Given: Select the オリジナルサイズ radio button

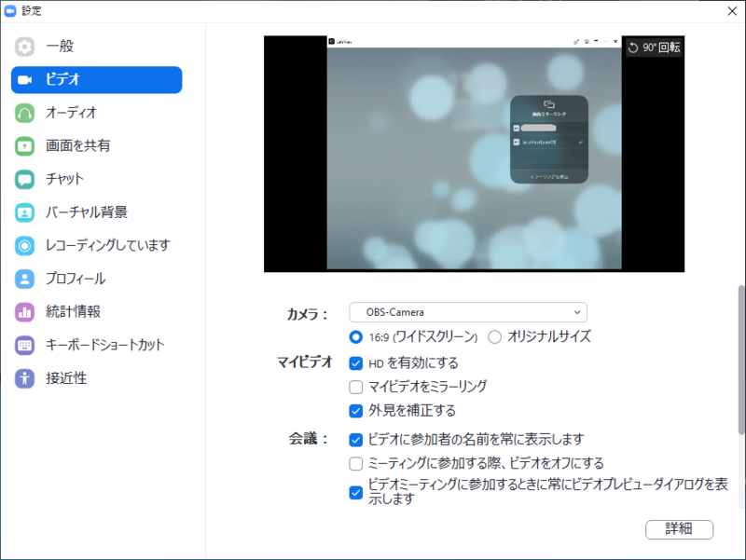Looking at the screenshot, I should [495, 337].
